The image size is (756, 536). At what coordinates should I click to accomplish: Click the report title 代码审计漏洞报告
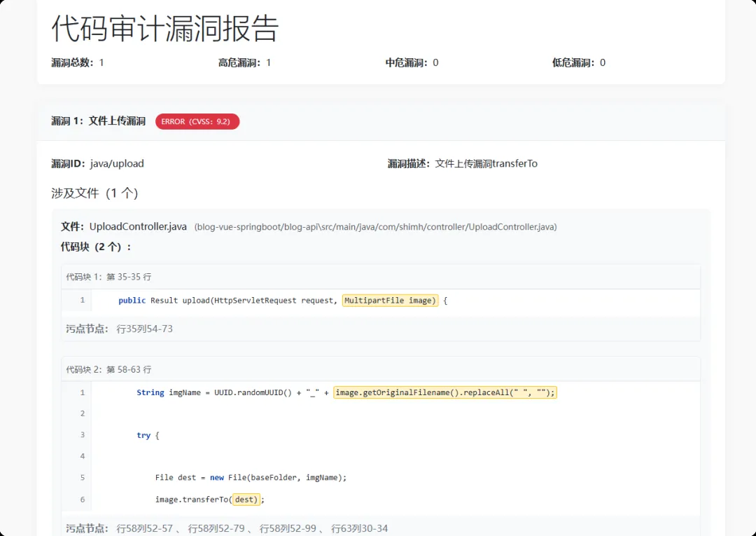(x=165, y=29)
